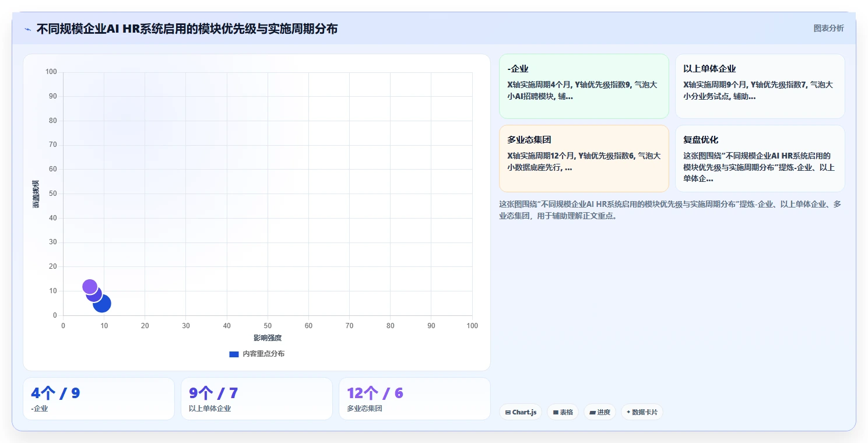Click the -企业 label under 4个 / 9
Screen dimensions: 868x443
[40, 409]
